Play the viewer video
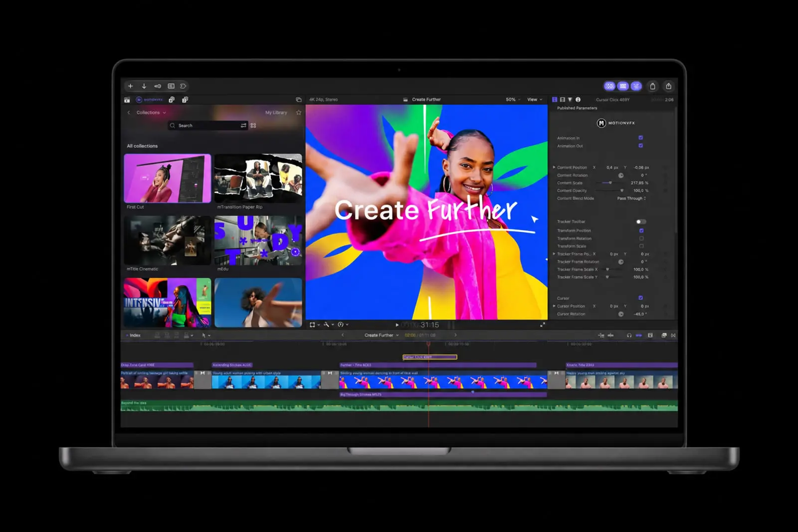 click(x=397, y=325)
